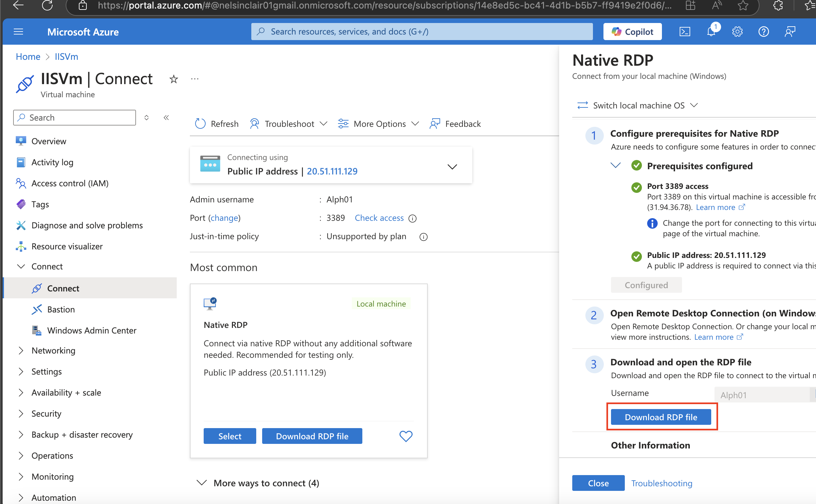Close the Native RDP panel
The image size is (816, 504).
[599, 483]
